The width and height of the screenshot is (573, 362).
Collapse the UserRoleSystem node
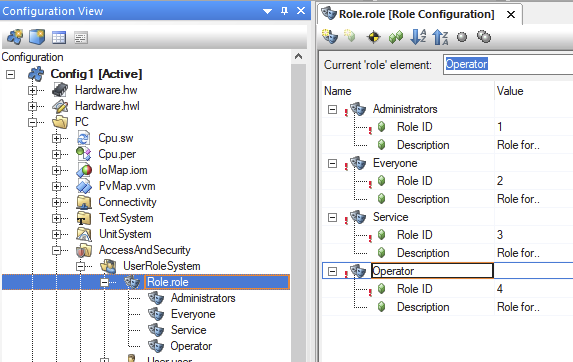point(81,266)
